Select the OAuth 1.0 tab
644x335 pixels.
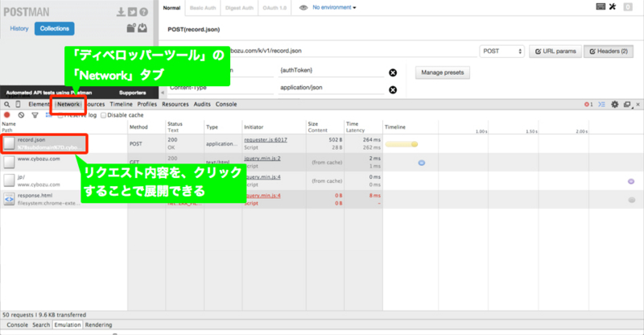tap(275, 8)
